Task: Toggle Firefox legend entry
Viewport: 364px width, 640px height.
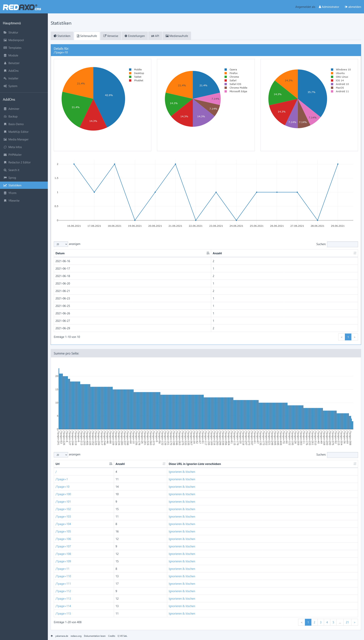Action: 231,73
